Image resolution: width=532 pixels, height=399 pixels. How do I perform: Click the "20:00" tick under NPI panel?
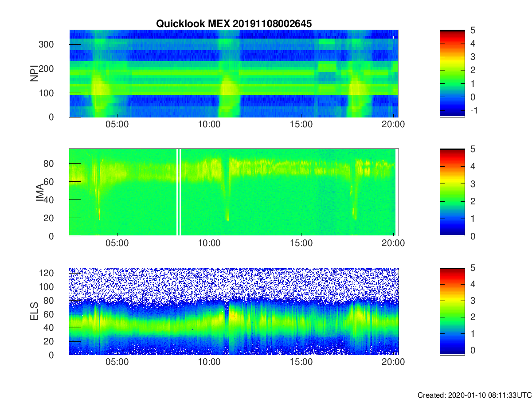[393, 125]
